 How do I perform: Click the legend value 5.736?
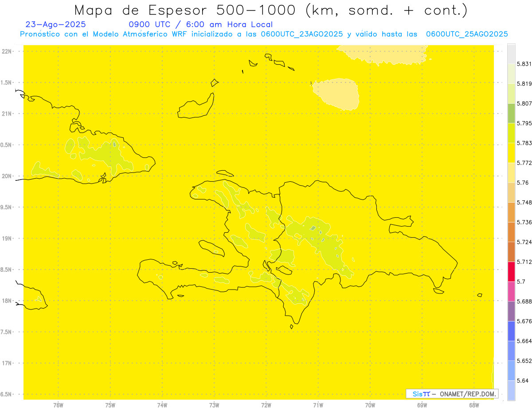524,222
